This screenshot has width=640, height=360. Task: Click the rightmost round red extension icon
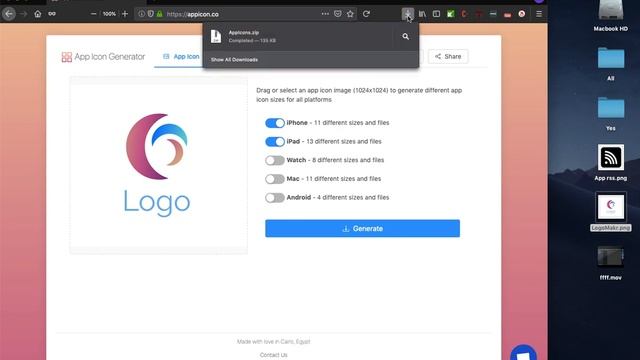[522, 14]
